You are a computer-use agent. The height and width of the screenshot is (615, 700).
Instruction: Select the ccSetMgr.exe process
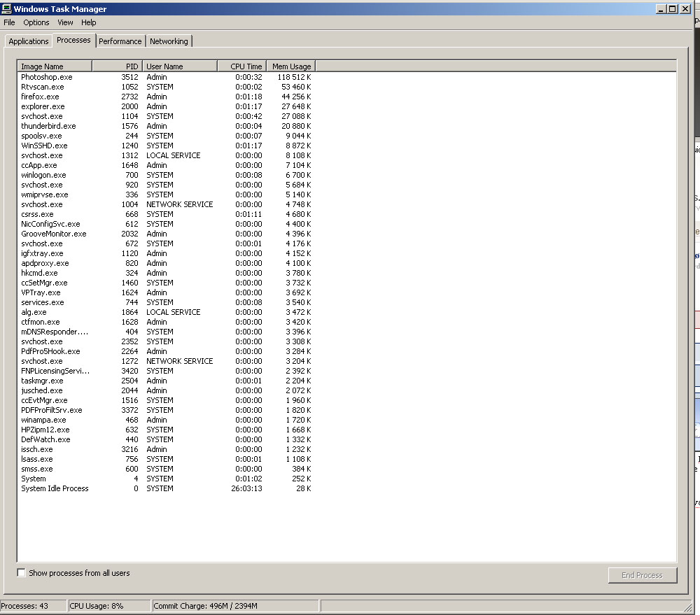(166, 283)
